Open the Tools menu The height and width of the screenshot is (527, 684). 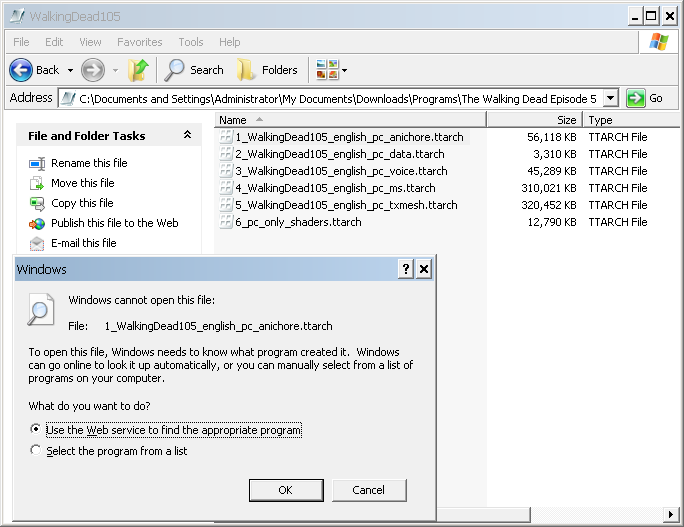pos(191,42)
